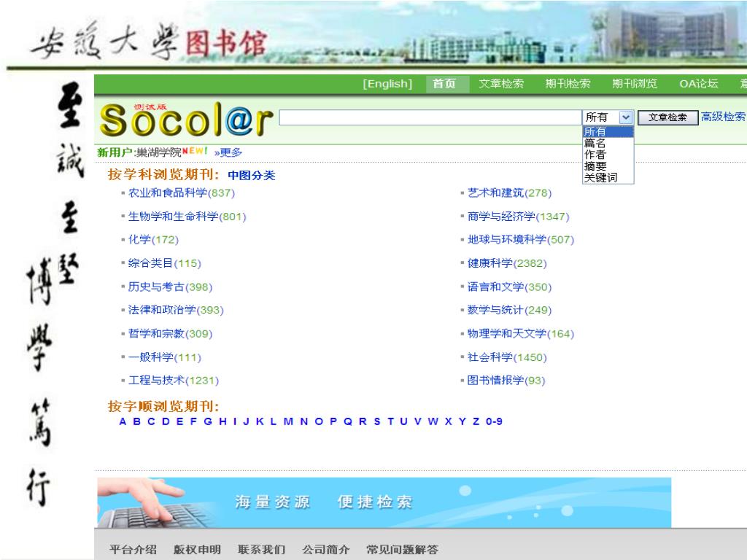747x560 pixels.
Task: Browse 哲学和宗教(309) journals
Action: (170, 334)
